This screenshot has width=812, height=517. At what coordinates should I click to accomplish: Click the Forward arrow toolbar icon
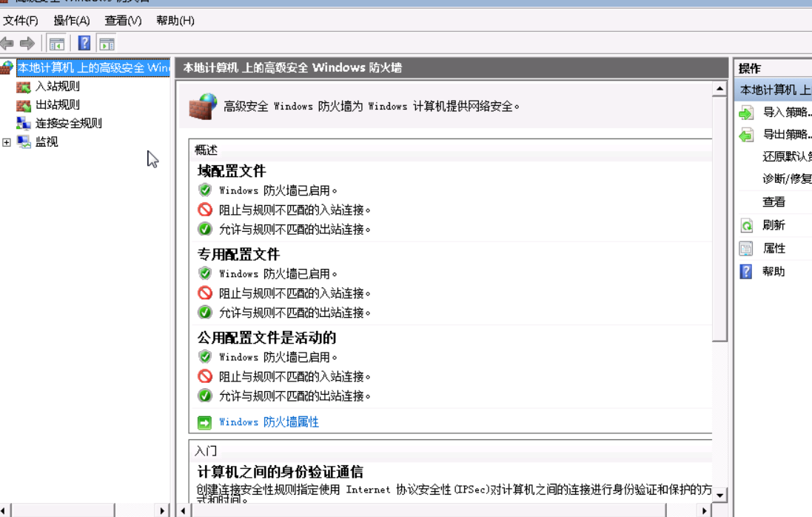coord(27,44)
